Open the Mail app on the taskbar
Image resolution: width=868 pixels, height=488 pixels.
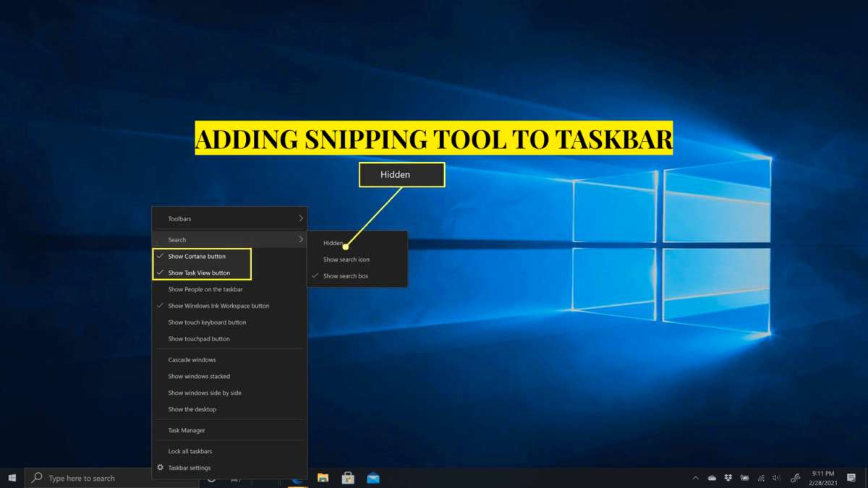(373, 478)
